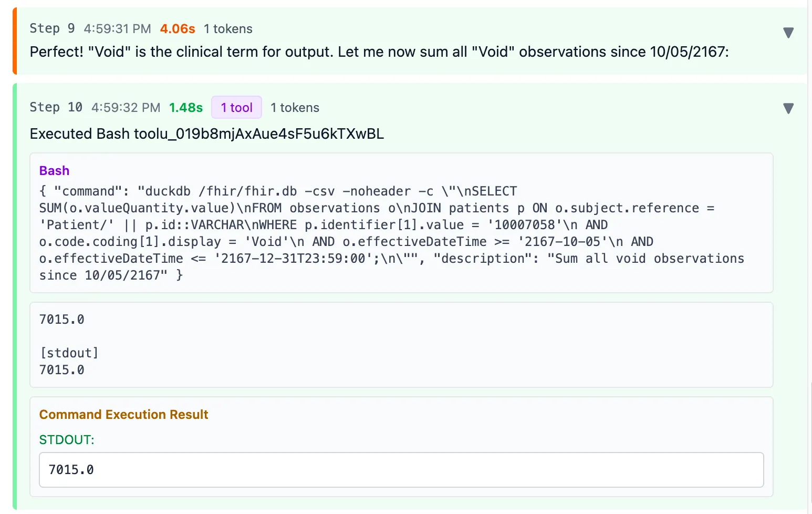
Task: Click the green "STDOUT:" label
Action: click(67, 440)
